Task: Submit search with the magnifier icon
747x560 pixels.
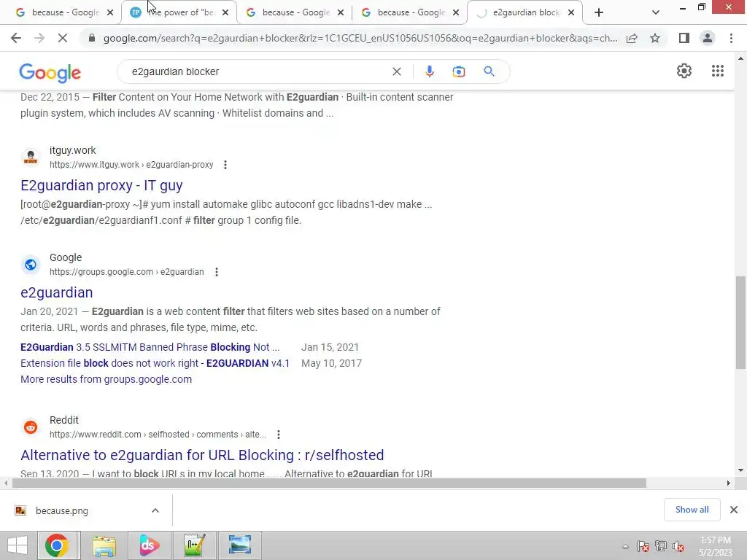Action: [x=489, y=71]
